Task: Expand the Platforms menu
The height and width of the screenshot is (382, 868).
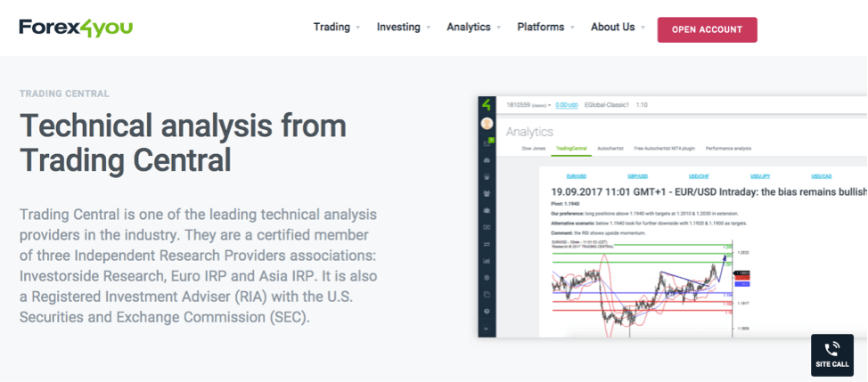Action: (545, 27)
